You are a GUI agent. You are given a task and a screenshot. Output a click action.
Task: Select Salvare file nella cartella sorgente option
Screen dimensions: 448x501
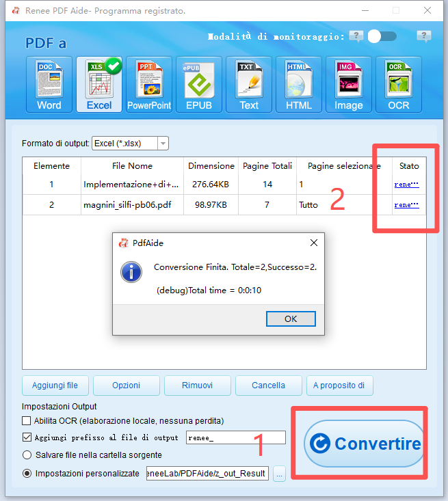point(27,455)
